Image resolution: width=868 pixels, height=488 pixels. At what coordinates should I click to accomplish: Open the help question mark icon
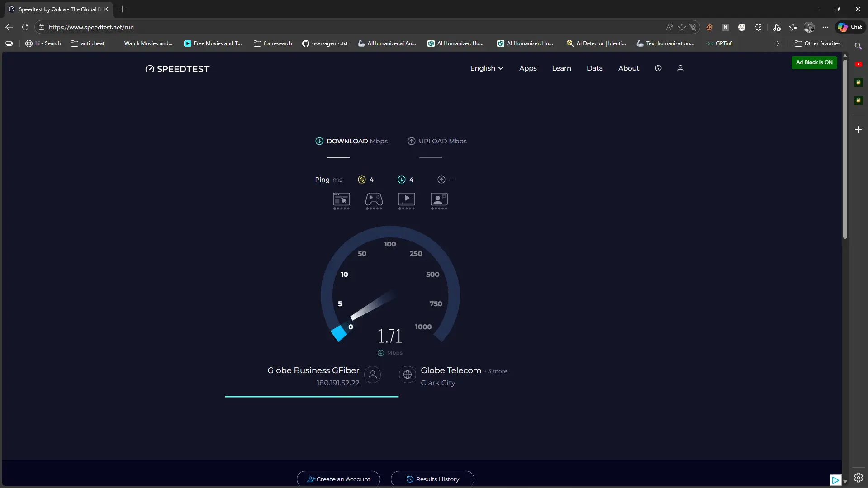(658, 68)
